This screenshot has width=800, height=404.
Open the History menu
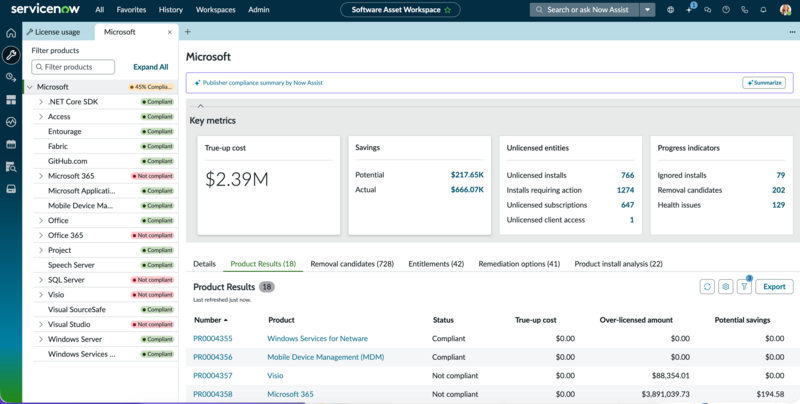[x=171, y=10]
